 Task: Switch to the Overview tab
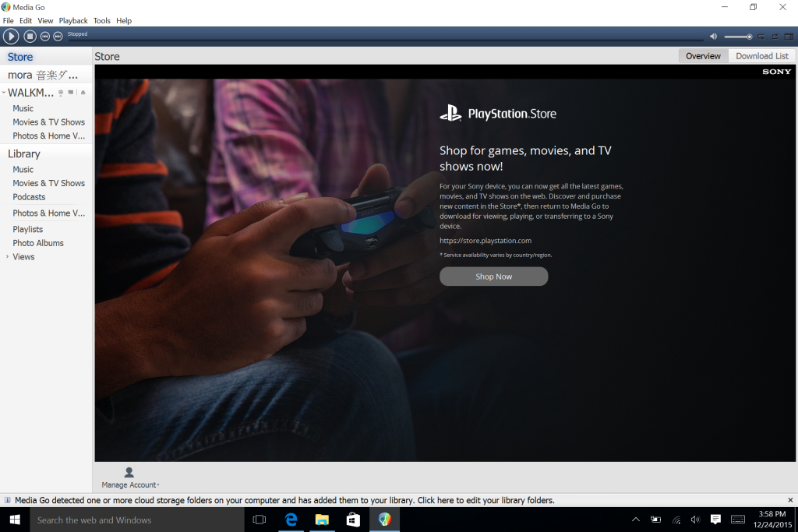[x=703, y=56]
